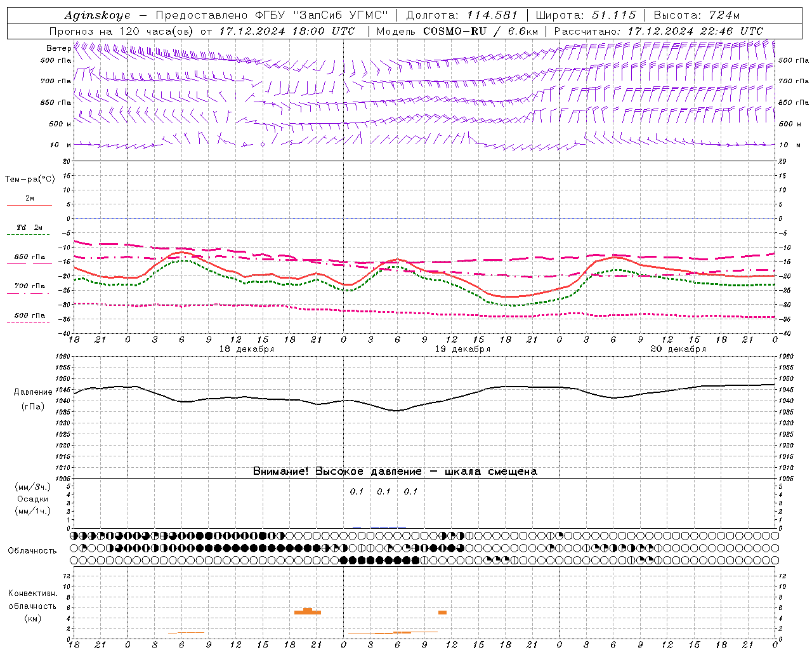Click the "Осадки" precipitation label
The height and width of the screenshot is (650, 812).
click(x=33, y=499)
